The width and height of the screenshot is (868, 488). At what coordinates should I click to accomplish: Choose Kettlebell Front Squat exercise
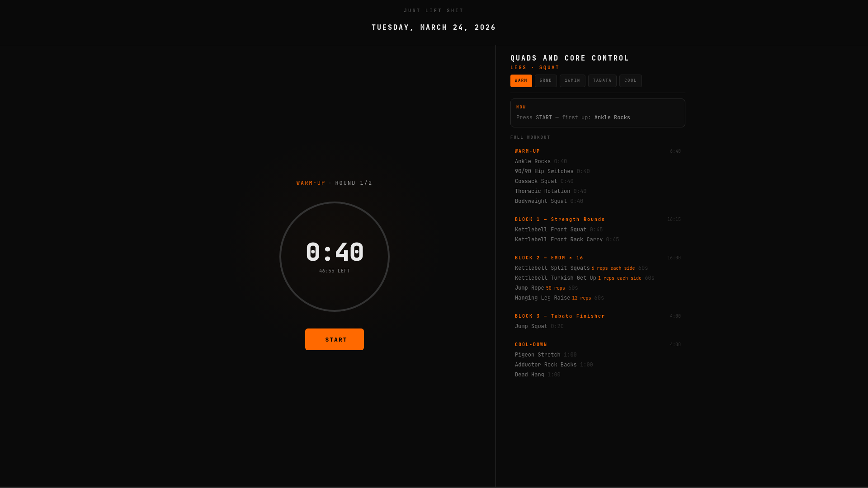pyautogui.click(x=551, y=230)
